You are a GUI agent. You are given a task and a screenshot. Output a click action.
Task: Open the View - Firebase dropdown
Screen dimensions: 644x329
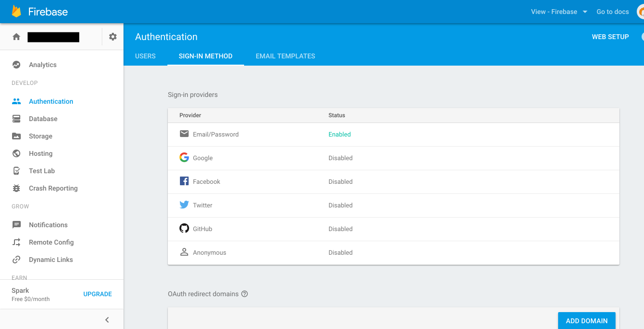click(x=559, y=12)
